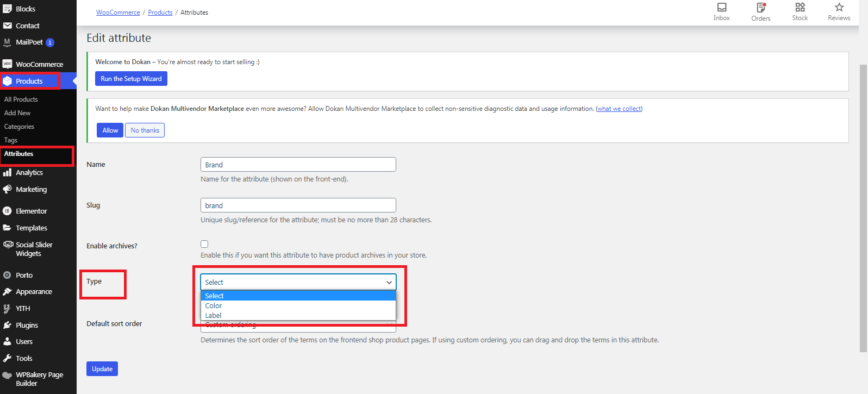The image size is (868, 394).
Task: Open Add New product submenu item
Action: pyautogui.click(x=17, y=113)
